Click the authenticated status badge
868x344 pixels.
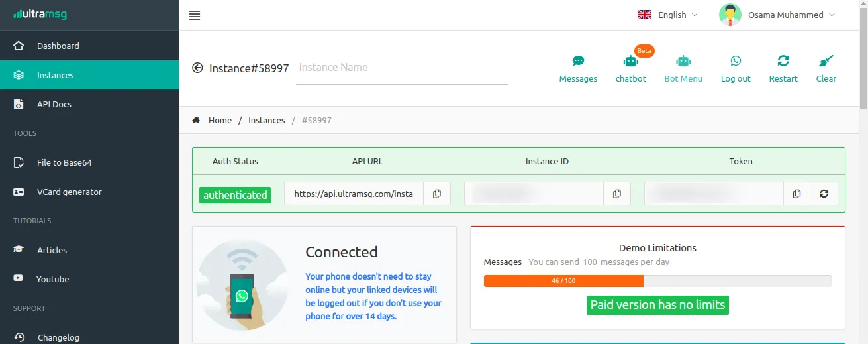(x=235, y=195)
